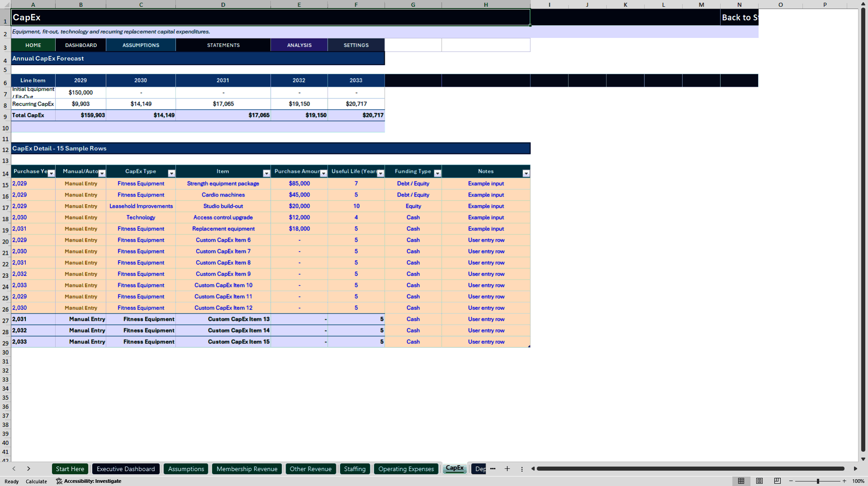Open the Purchase Amount filter dropdown
868x486 pixels.
(323, 173)
